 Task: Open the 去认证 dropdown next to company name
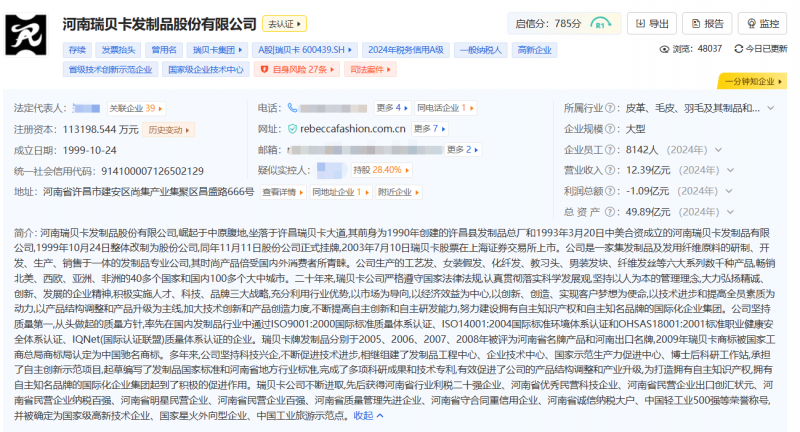tap(286, 23)
